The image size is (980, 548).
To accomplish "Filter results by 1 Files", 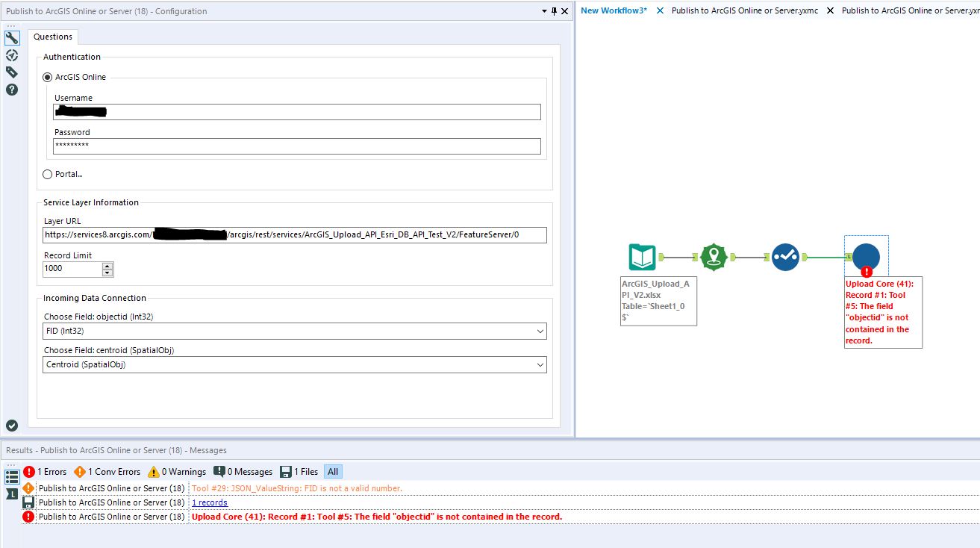I will click(299, 472).
